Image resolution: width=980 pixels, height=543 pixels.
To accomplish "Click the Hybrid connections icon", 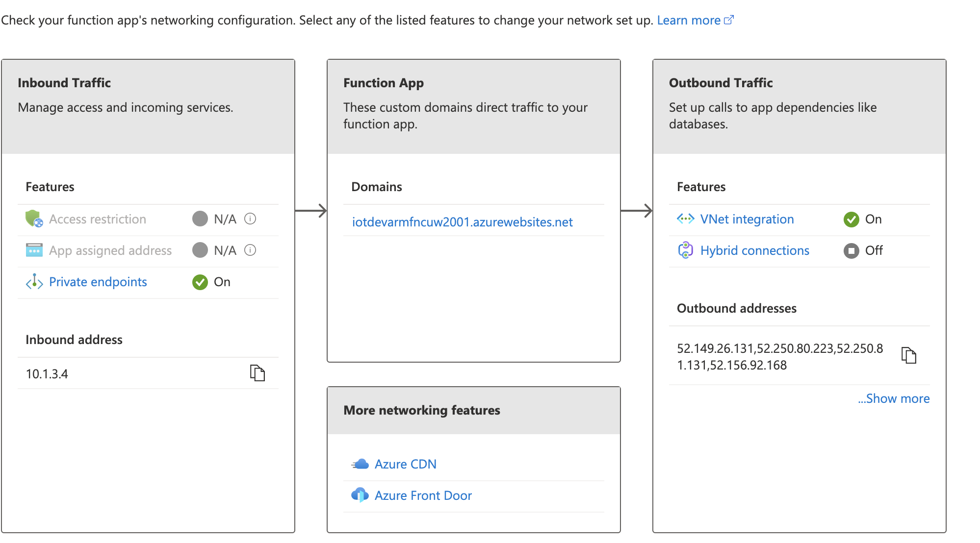I will (685, 250).
